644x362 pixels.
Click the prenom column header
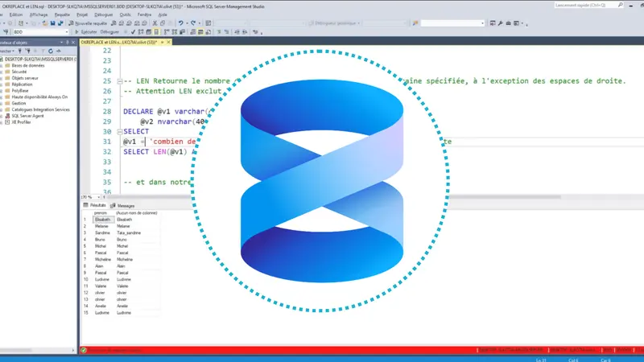[100, 213]
